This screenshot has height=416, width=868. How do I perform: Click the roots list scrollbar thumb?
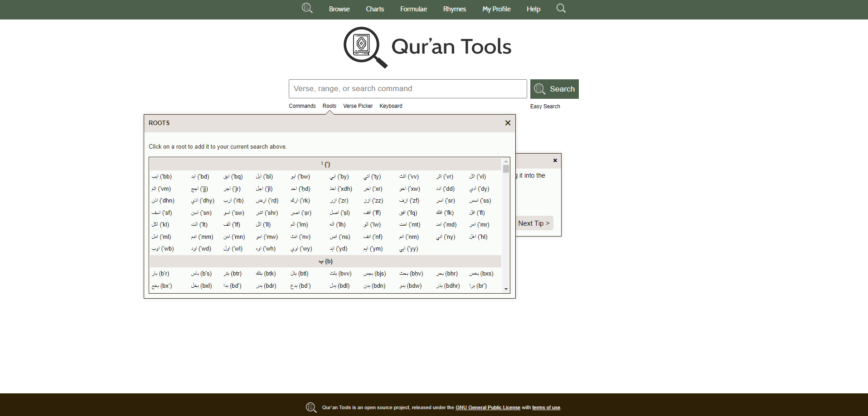click(x=506, y=169)
